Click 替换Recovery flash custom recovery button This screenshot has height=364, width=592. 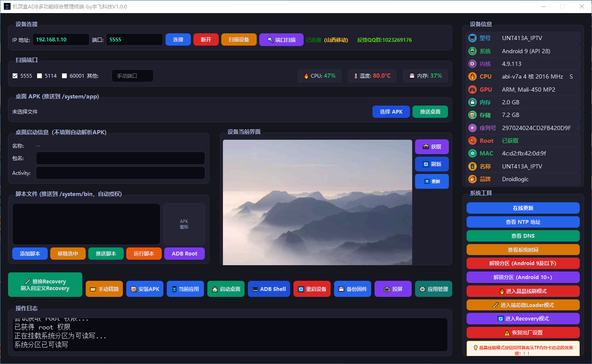[x=45, y=285]
